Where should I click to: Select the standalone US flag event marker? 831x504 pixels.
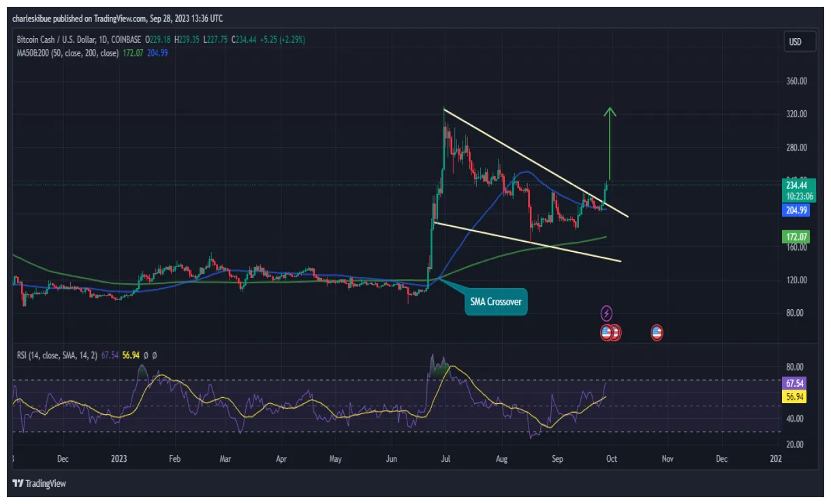tap(656, 332)
